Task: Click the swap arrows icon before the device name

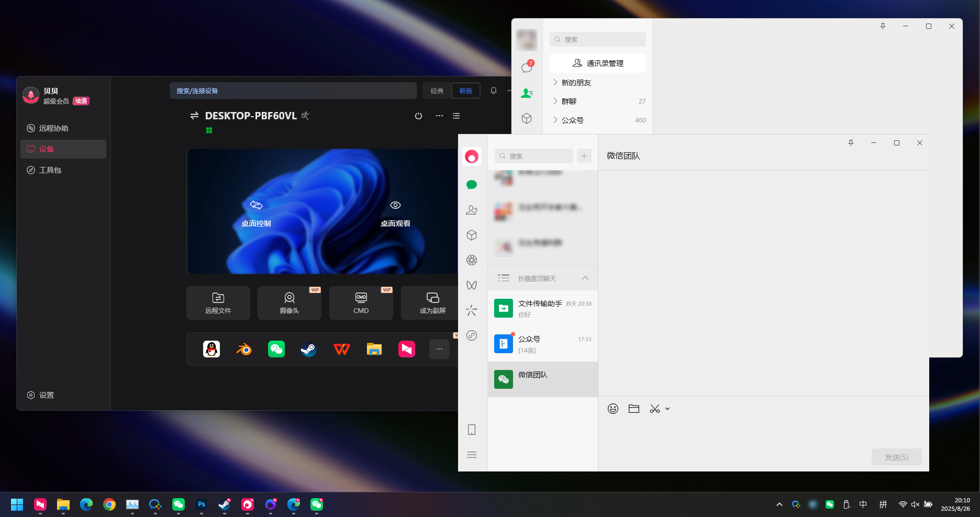Action: tap(194, 116)
